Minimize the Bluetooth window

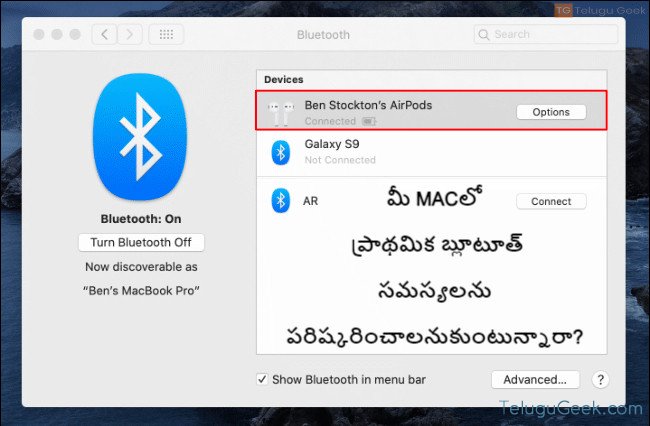click(x=57, y=34)
